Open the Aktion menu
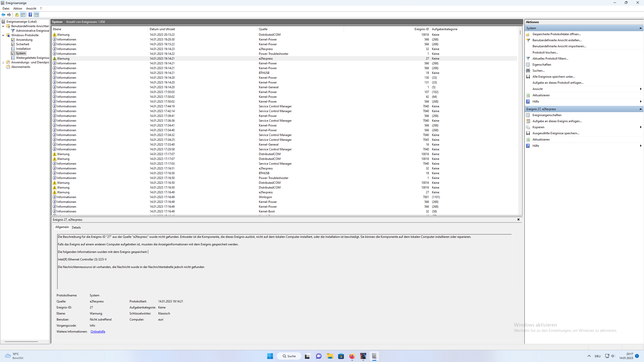 pyautogui.click(x=18, y=9)
